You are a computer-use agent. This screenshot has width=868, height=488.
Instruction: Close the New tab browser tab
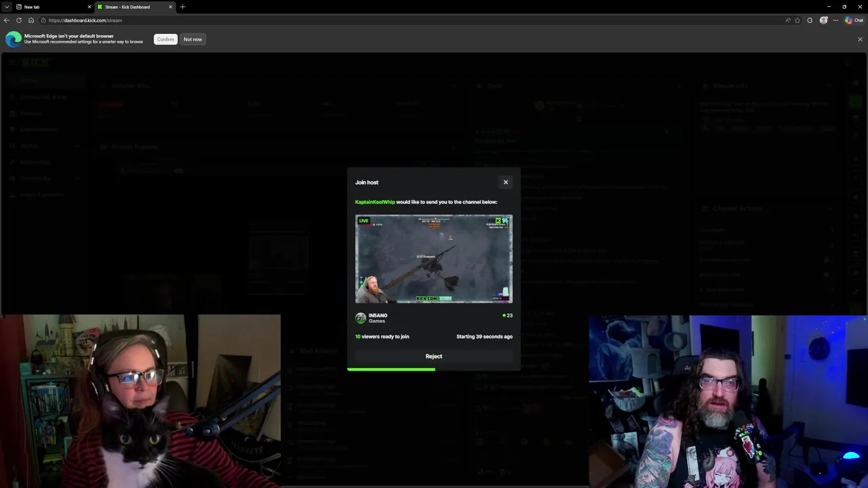[x=89, y=7]
